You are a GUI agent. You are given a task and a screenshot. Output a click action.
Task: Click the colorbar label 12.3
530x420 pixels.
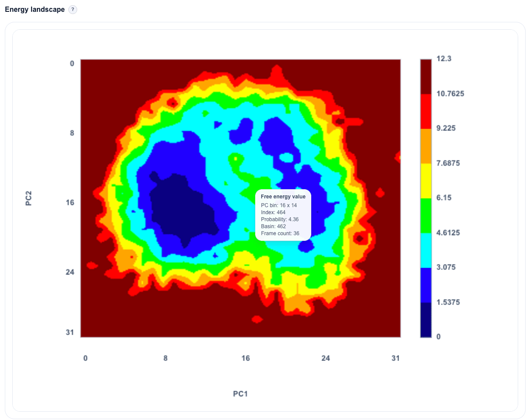[444, 59]
